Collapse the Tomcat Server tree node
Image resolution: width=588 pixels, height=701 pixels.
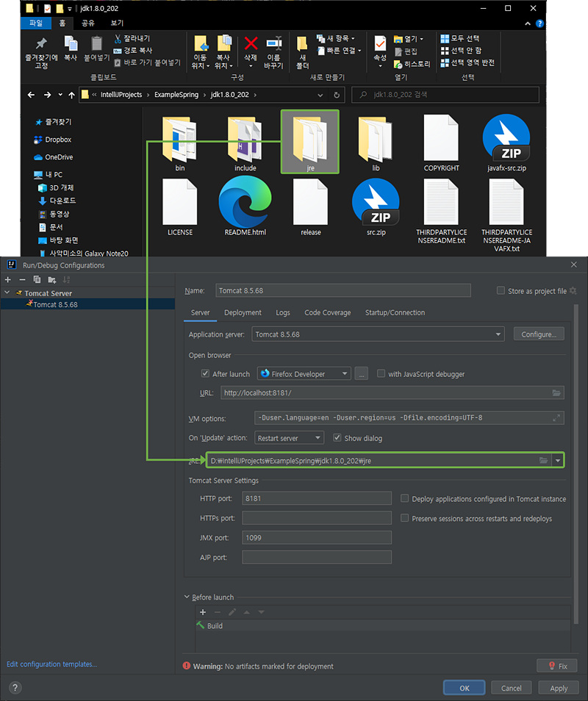pos(7,293)
